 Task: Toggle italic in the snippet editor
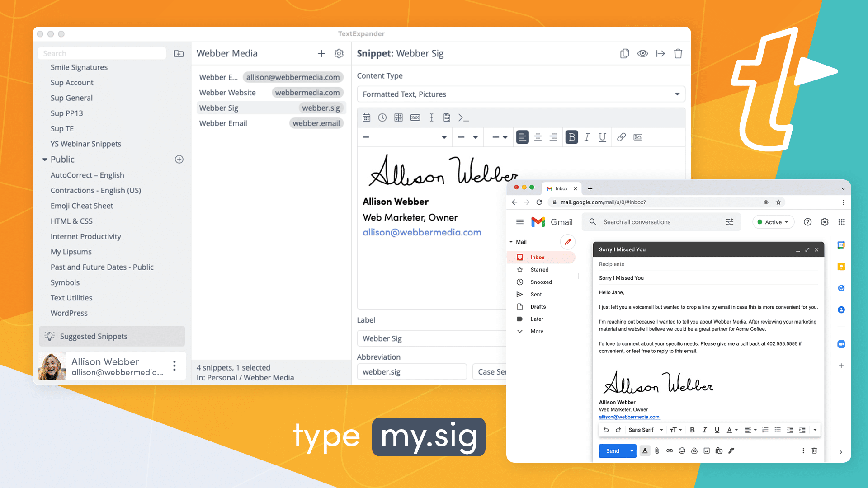pyautogui.click(x=587, y=137)
